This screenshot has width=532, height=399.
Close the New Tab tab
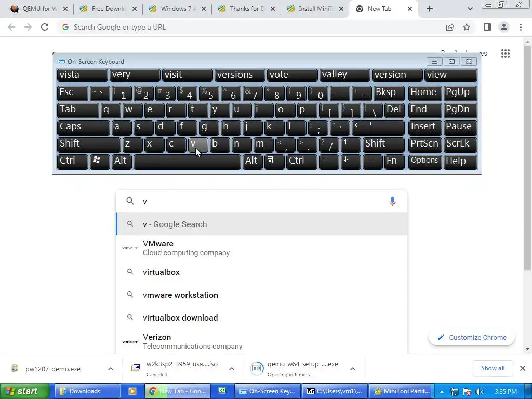point(410,9)
